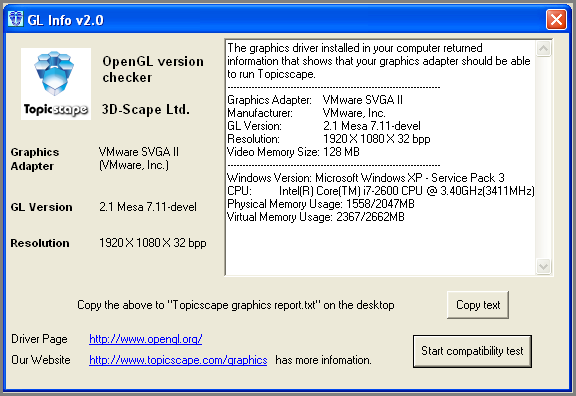Click the report scrollbar down arrow
The height and width of the screenshot is (396, 576).
click(x=543, y=266)
